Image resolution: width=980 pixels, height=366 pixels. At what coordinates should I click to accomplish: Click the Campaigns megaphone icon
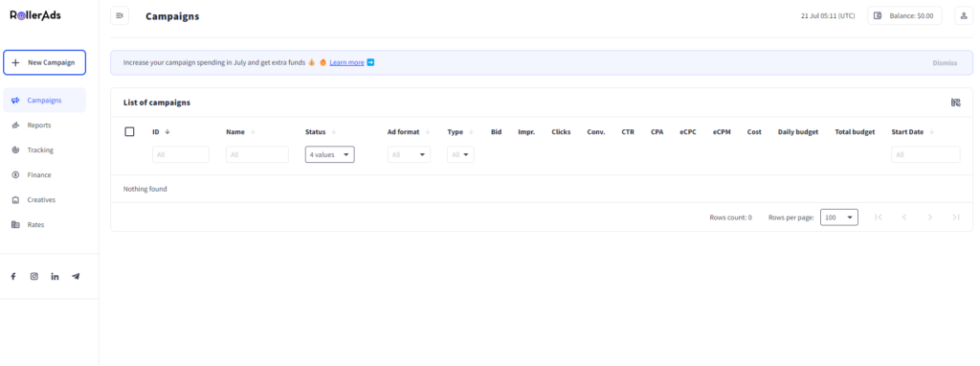coord(15,100)
